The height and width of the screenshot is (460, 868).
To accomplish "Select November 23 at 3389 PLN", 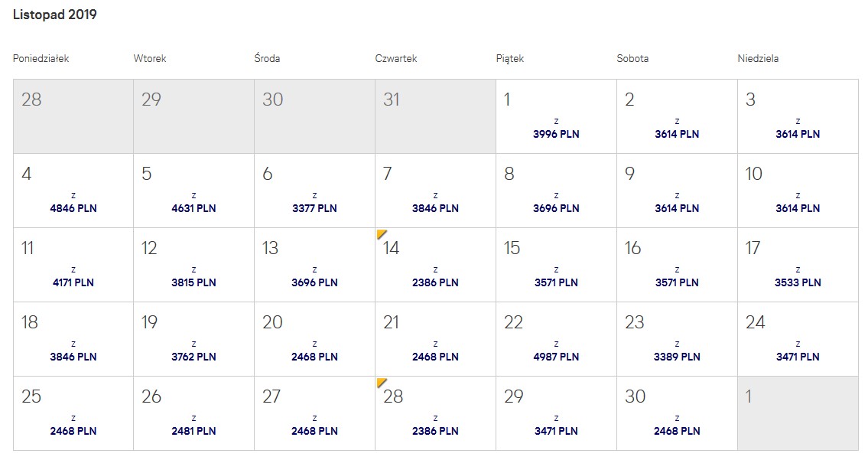I will click(677, 339).
